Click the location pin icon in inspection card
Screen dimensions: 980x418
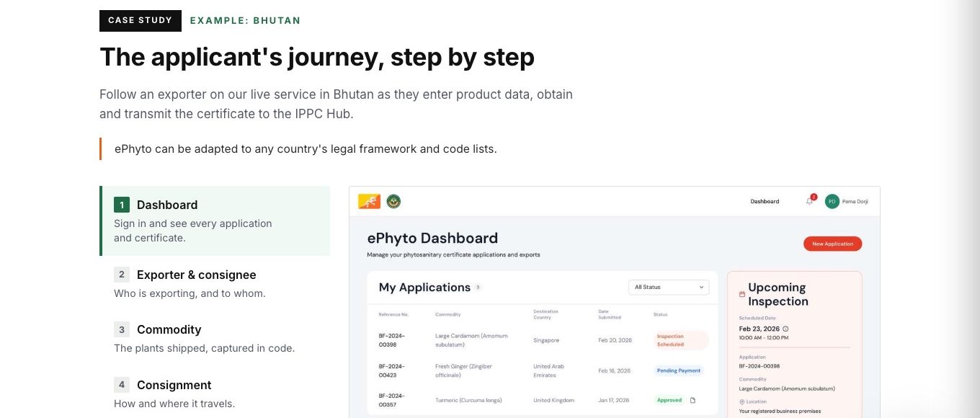(x=741, y=401)
